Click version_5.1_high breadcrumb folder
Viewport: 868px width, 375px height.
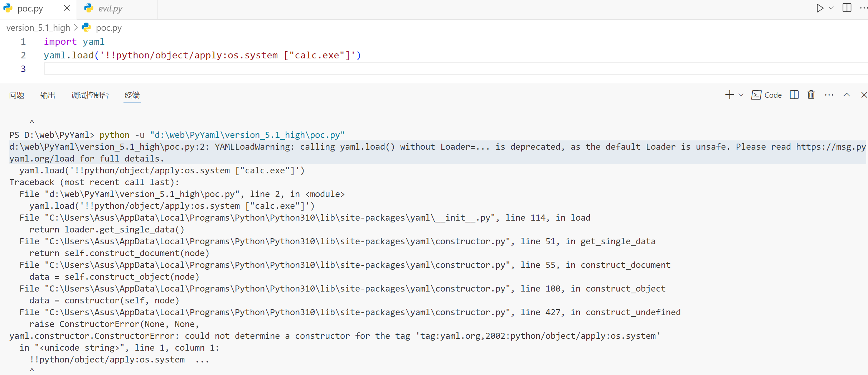pos(38,28)
